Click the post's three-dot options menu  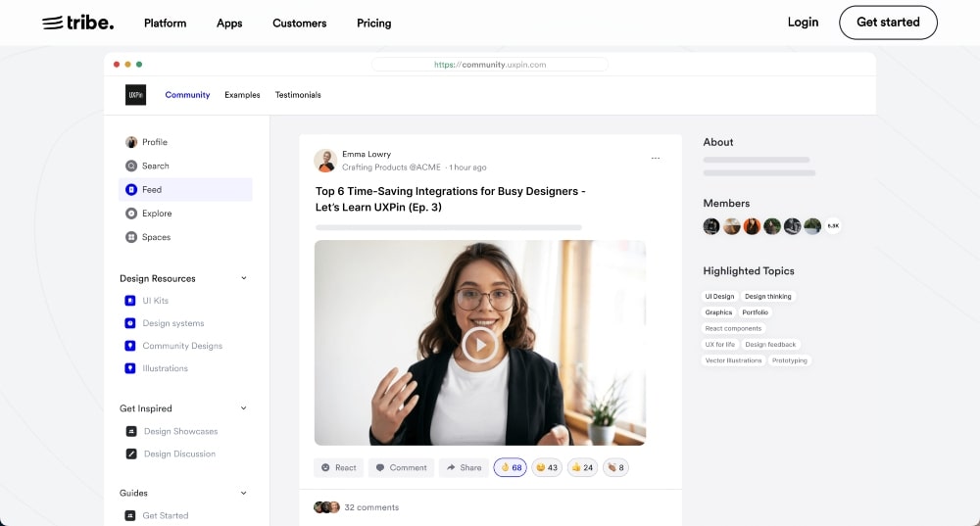click(x=656, y=158)
